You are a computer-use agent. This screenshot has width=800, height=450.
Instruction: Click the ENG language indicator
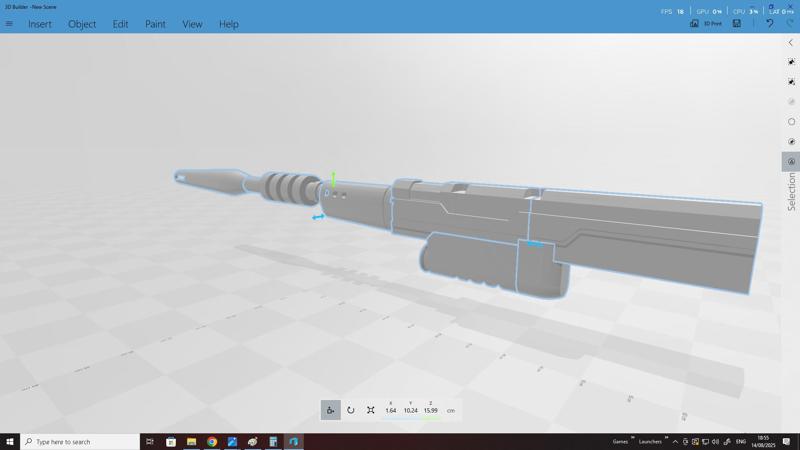point(741,441)
